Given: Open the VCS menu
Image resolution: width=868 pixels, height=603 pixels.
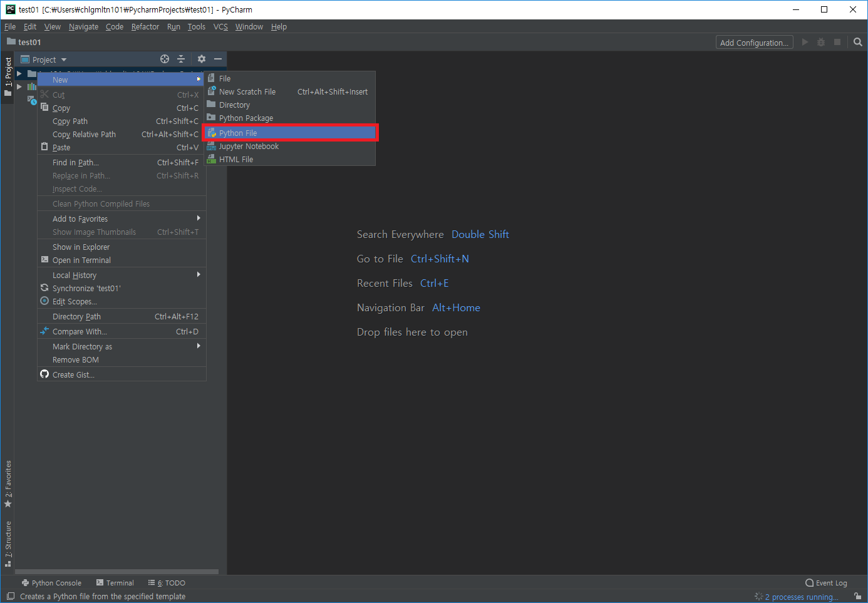Looking at the screenshot, I should [220, 26].
